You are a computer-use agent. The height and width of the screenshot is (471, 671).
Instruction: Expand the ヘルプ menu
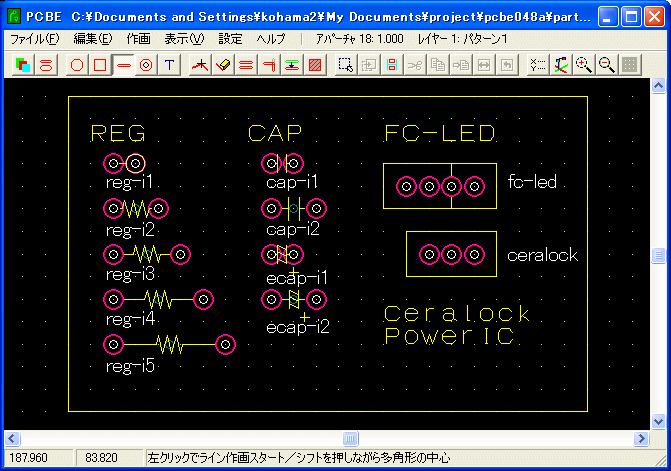pos(271,38)
